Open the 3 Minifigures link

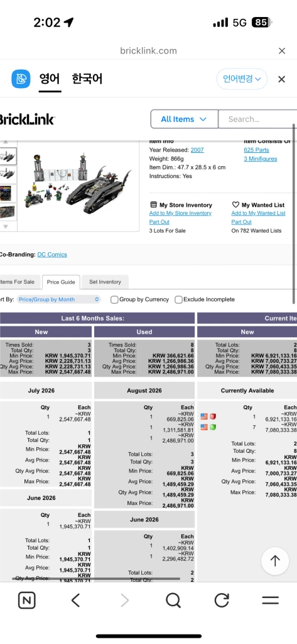coord(261,158)
